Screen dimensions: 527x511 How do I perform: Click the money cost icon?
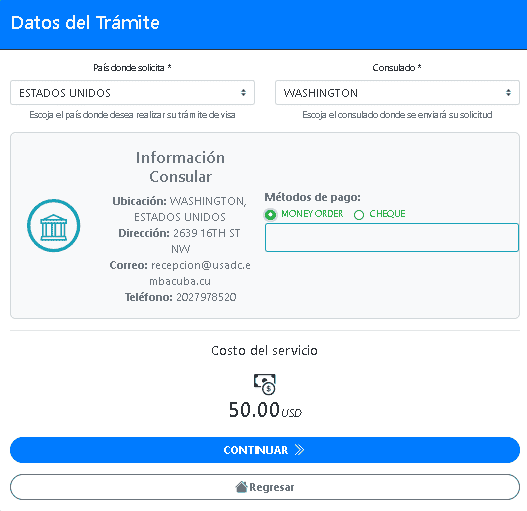265,384
